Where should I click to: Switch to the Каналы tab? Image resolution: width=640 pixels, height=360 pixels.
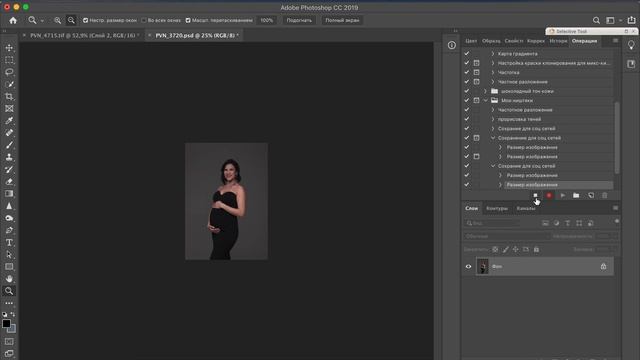(526, 208)
